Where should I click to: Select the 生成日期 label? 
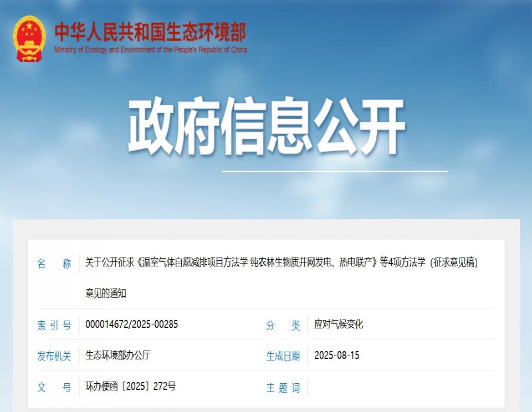(283, 356)
